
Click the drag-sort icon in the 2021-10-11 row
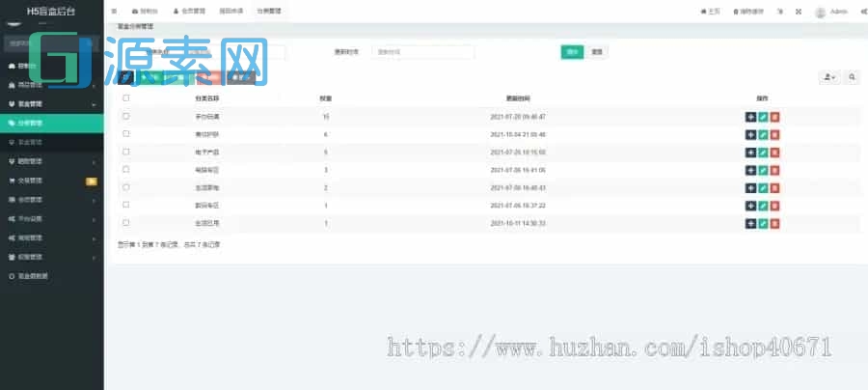point(750,223)
